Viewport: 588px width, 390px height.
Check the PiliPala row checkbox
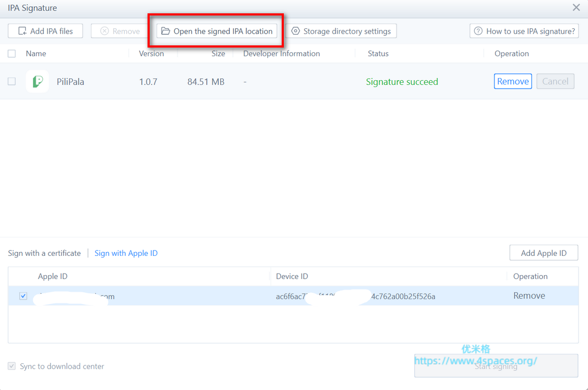[x=12, y=82]
